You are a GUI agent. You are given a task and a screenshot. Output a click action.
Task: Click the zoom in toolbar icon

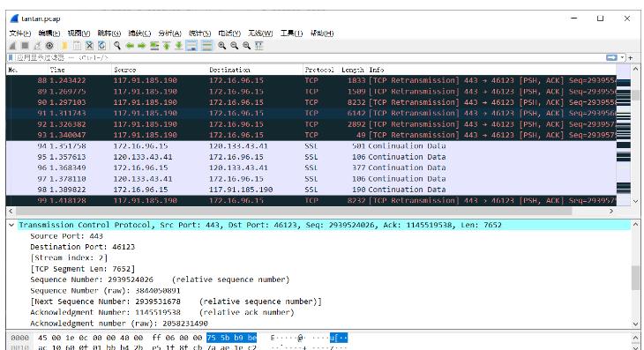click(221, 46)
